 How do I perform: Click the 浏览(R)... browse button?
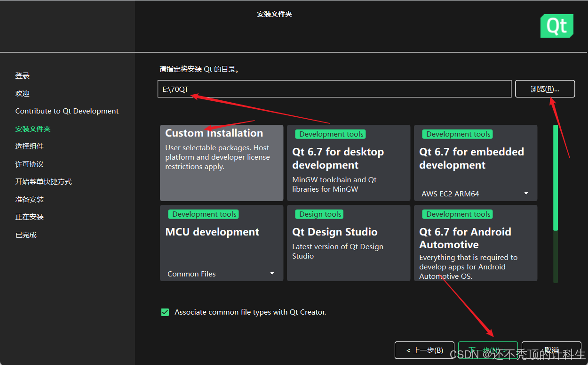[545, 89]
